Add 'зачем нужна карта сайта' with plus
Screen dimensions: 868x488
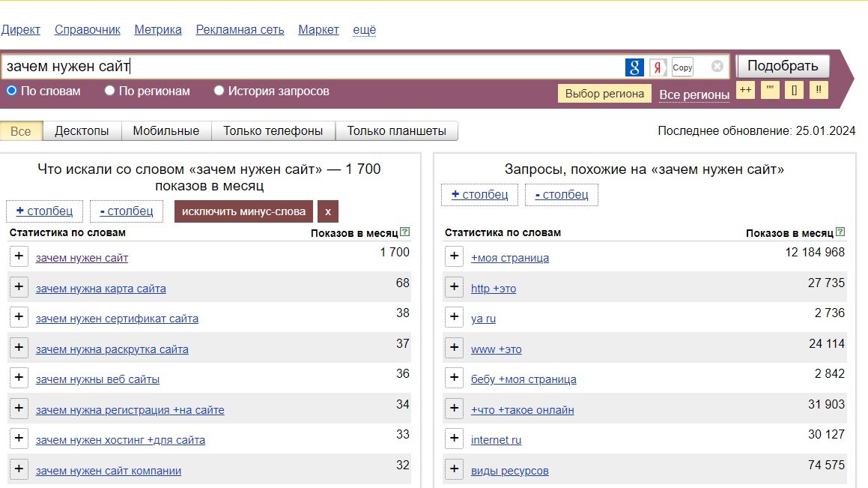coord(19,286)
